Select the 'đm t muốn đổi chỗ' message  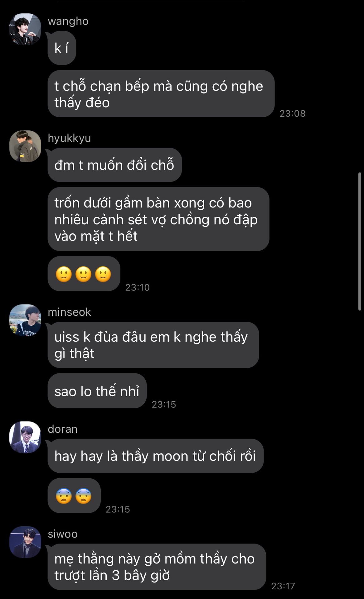click(x=115, y=165)
